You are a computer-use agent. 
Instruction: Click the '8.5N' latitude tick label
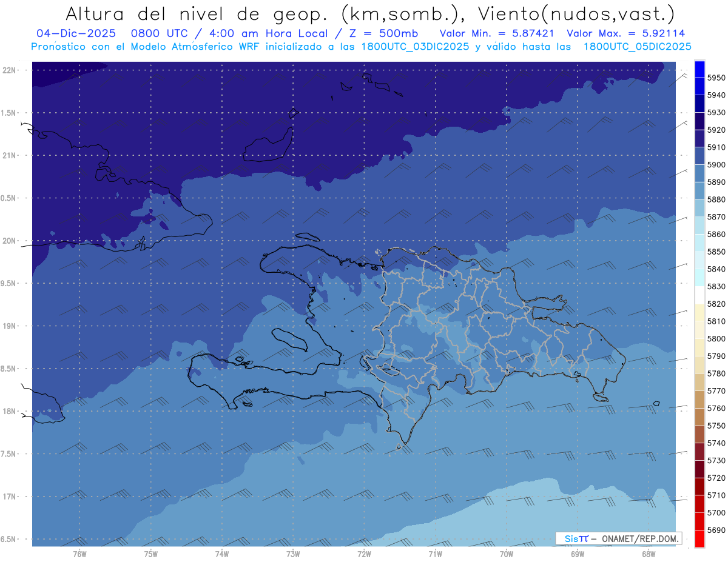click(8, 369)
